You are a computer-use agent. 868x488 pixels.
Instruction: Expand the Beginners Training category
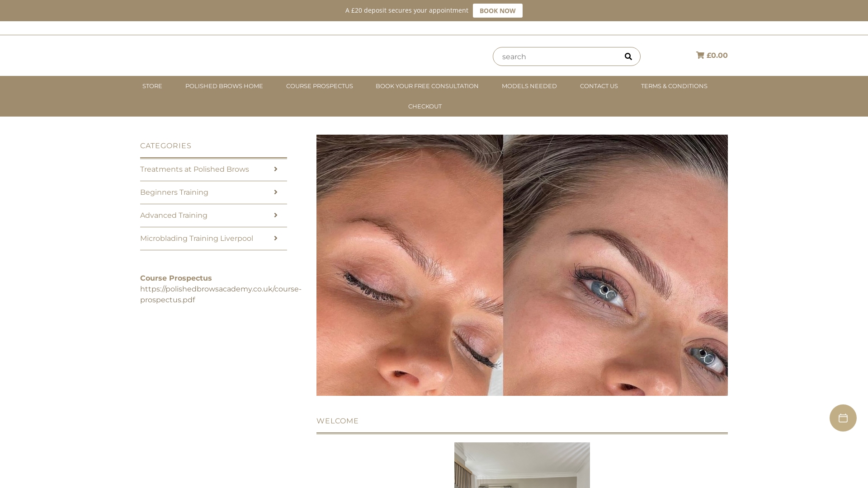pos(174,192)
